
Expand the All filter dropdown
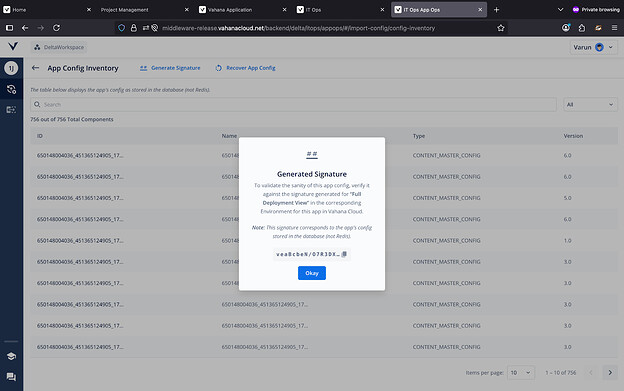click(590, 105)
